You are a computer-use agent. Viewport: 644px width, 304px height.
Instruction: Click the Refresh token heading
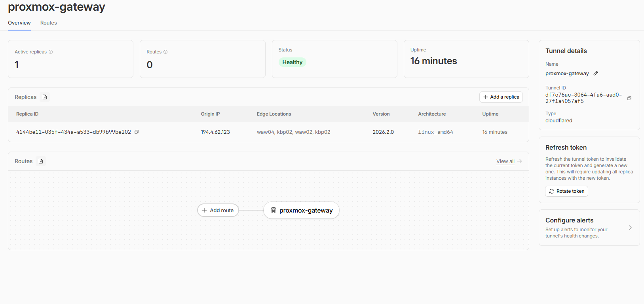click(x=566, y=147)
